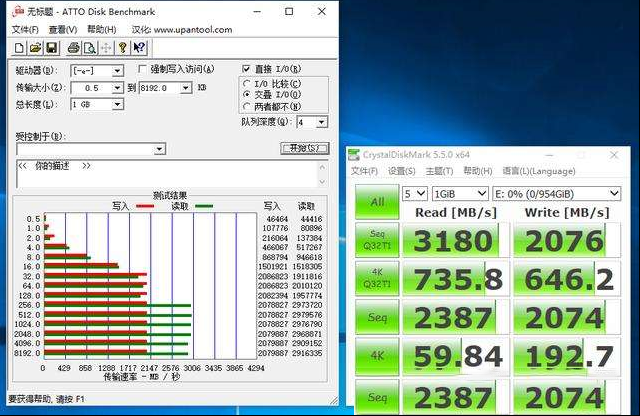Click the CrystalDiskMark title bar icon

353,155
